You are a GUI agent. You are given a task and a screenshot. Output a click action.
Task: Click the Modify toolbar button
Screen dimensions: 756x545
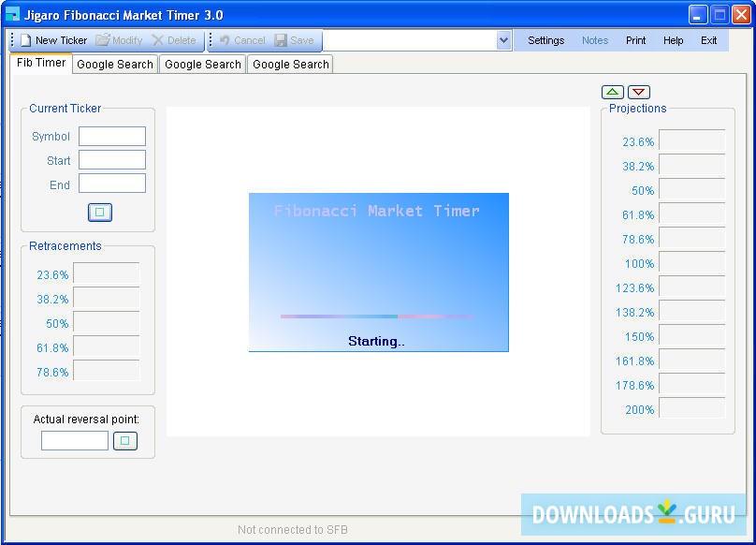coord(119,40)
